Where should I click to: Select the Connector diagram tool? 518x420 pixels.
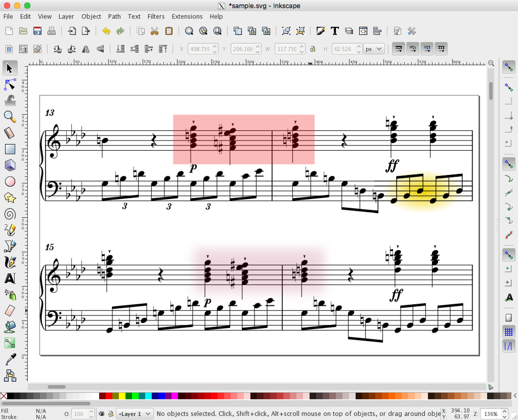tap(10, 376)
